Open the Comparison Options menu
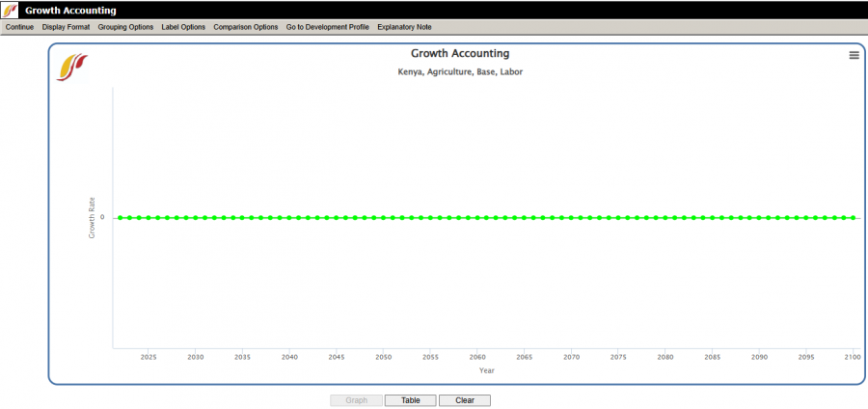The width and height of the screenshot is (868, 409). pyautogui.click(x=246, y=27)
